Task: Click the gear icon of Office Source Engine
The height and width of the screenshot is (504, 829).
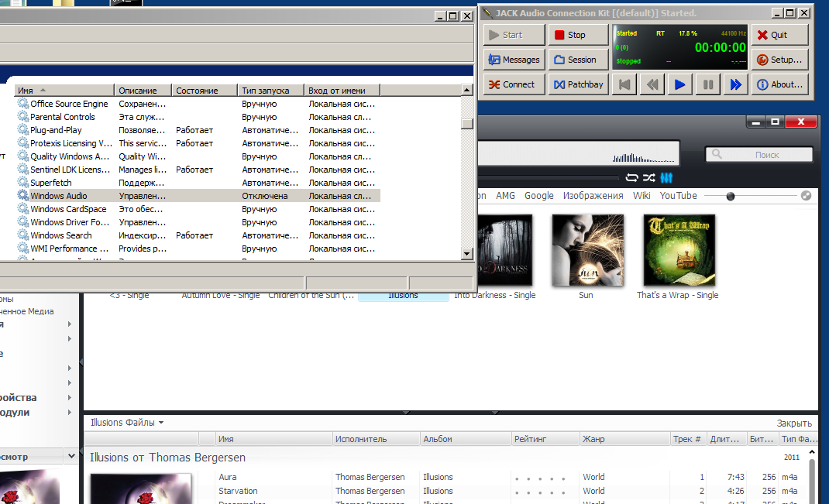Action: click(x=22, y=104)
